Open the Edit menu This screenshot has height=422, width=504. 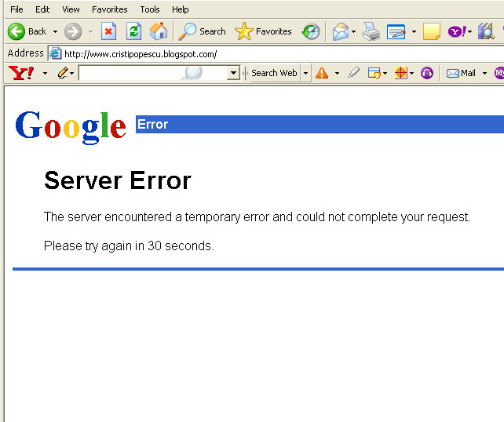pyautogui.click(x=42, y=9)
